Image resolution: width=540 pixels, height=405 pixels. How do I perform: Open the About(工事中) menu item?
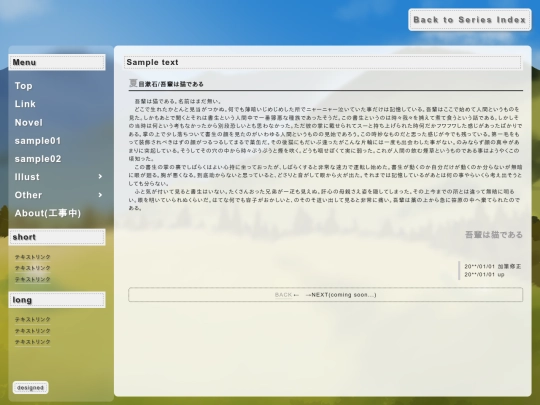point(48,213)
